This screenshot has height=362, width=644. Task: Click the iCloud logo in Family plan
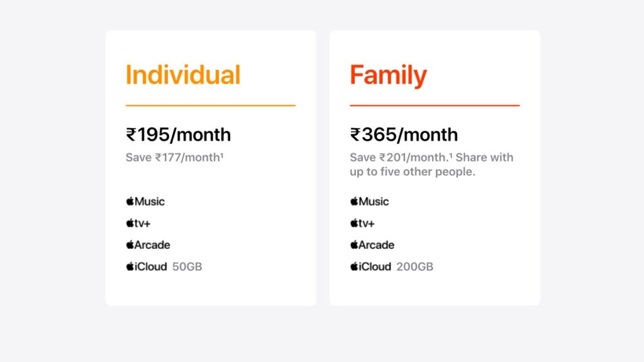(371, 266)
